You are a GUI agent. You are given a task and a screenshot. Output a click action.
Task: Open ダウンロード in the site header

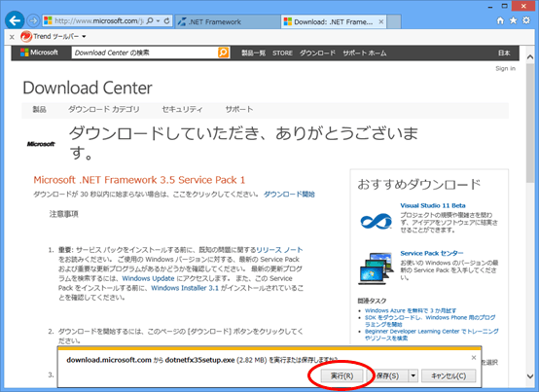[317, 53]
